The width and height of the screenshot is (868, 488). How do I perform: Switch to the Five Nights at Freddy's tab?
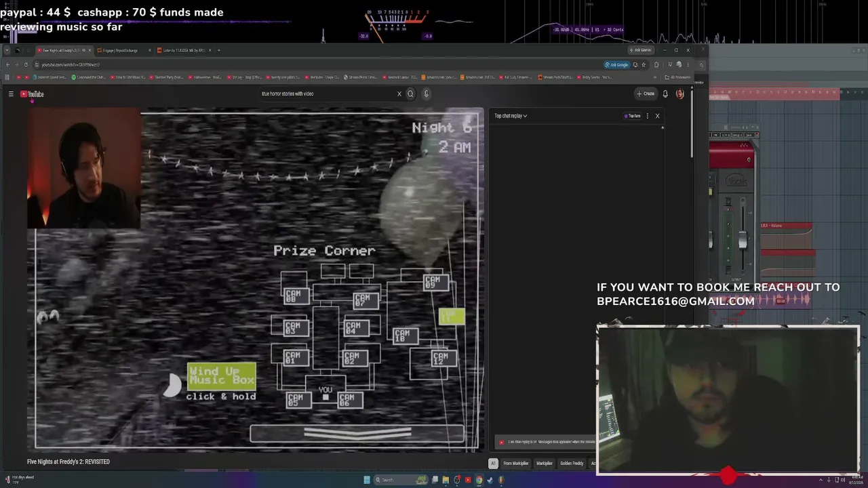coord(64,50)
